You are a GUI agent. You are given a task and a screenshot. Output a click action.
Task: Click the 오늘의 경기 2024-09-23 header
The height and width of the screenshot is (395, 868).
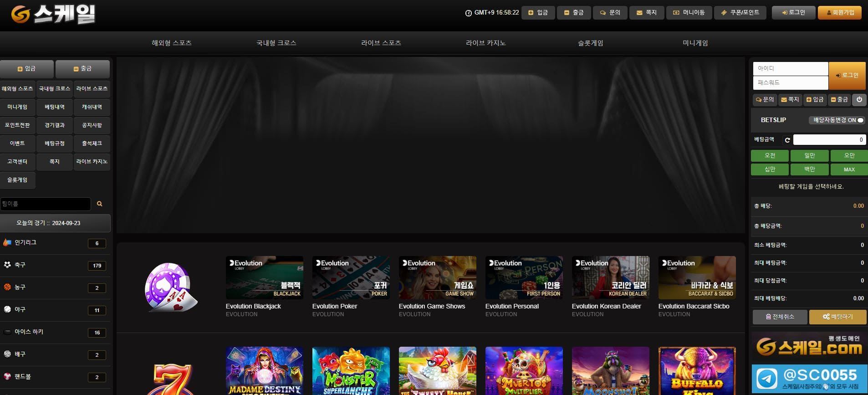click(x=55, y=223)
